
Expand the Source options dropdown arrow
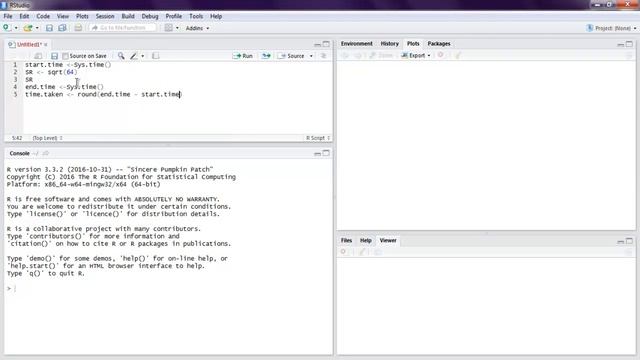click(311, 56)
